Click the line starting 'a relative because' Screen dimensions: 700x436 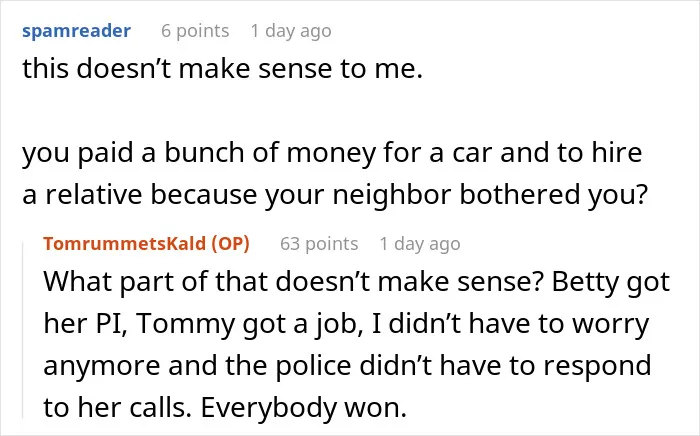coord(335,195)
